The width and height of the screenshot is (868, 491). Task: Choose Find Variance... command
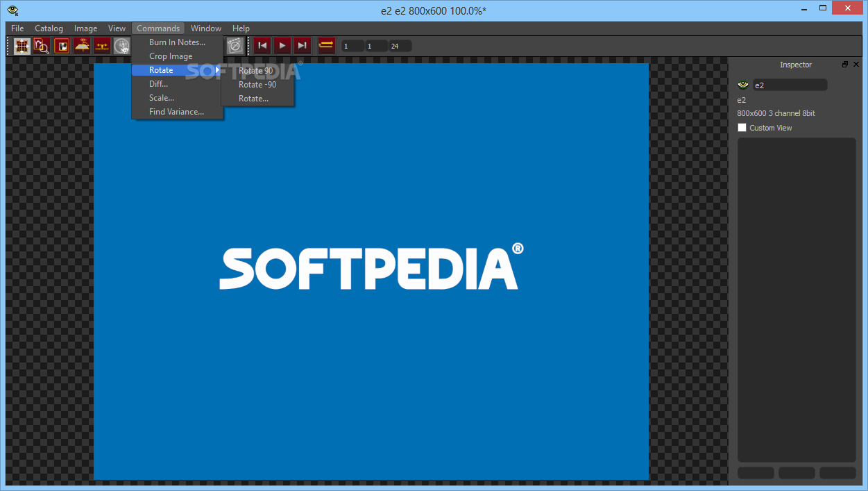tap(177, 112)
